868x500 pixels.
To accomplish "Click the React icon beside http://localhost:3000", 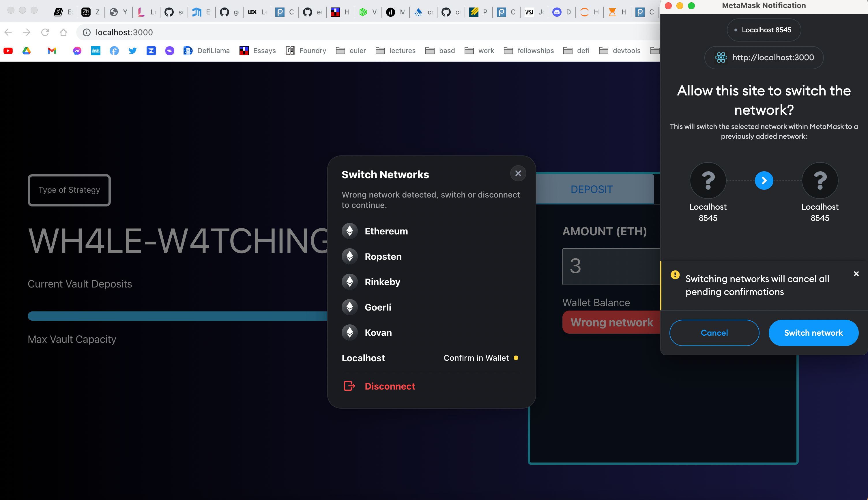I will pyautogui.click(x=721, y=57).
